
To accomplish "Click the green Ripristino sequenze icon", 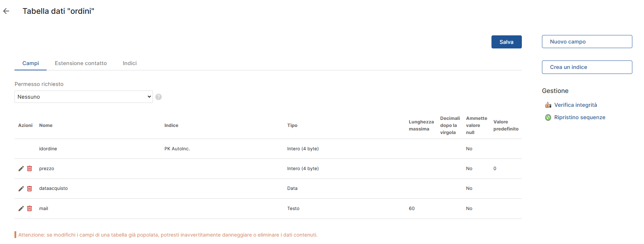I will pyautogui.click(x=548, y=117).
